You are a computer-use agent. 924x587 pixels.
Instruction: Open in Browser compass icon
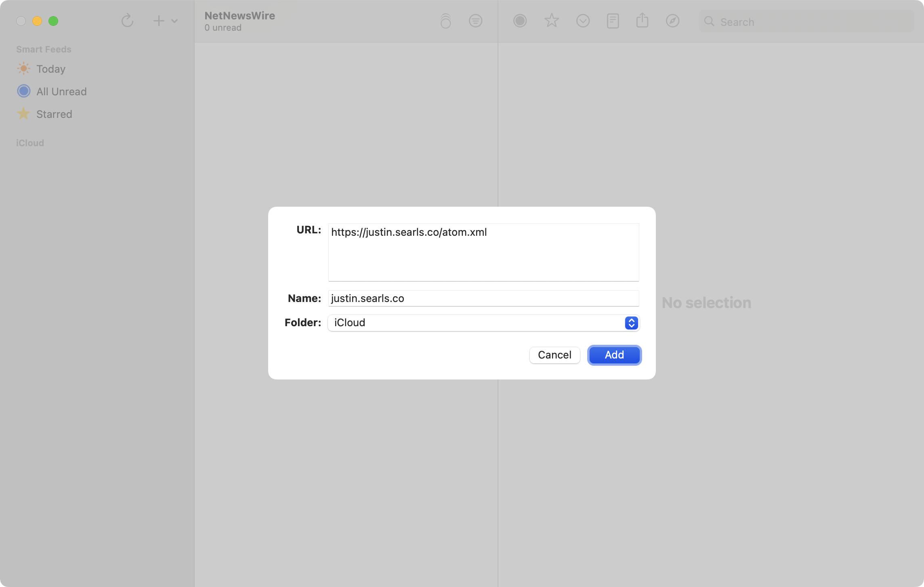tap(672, 21)
